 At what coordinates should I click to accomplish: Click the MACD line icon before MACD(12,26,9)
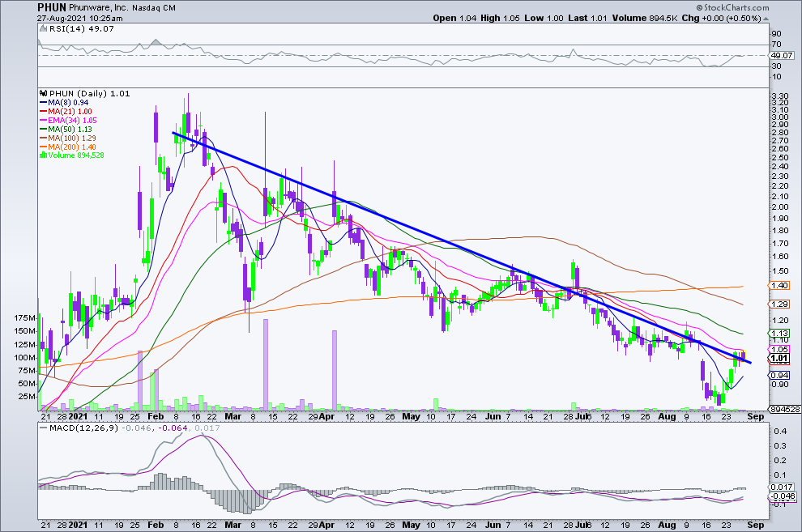click(x=44, y=428)
